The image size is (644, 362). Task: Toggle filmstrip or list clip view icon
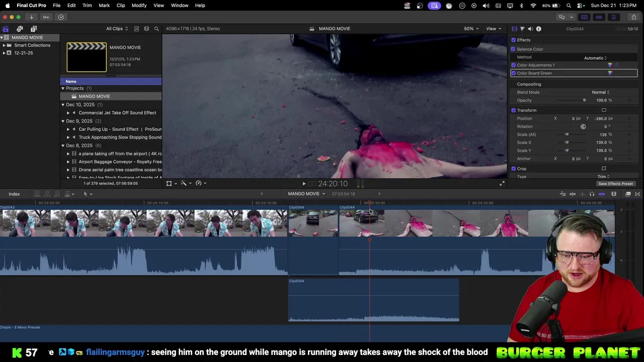[x=136, y=29]
